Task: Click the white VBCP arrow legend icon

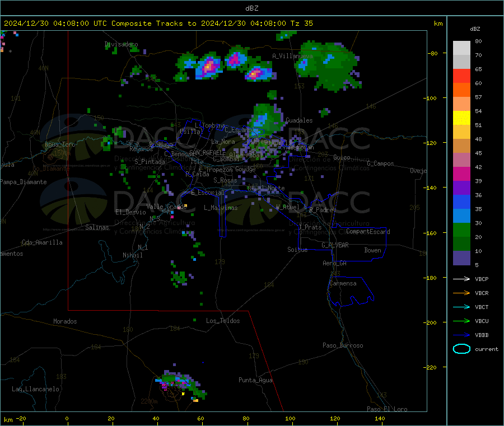Action: 461,279
